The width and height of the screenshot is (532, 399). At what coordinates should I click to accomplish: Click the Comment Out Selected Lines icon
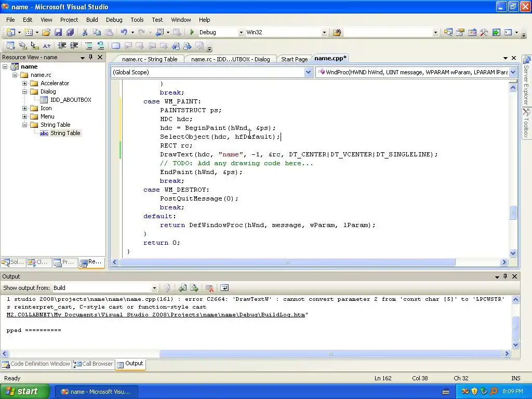pyautogui.click(x=88, y=46)
